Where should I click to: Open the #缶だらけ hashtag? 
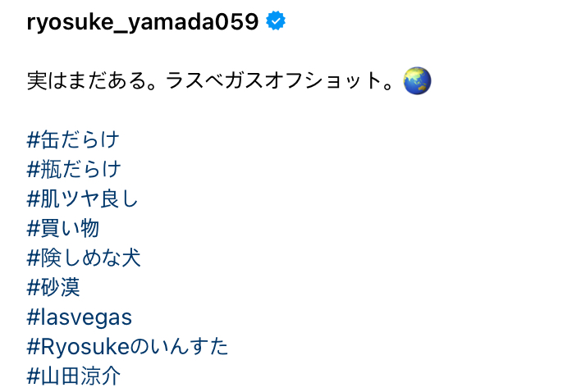point(73,139)
